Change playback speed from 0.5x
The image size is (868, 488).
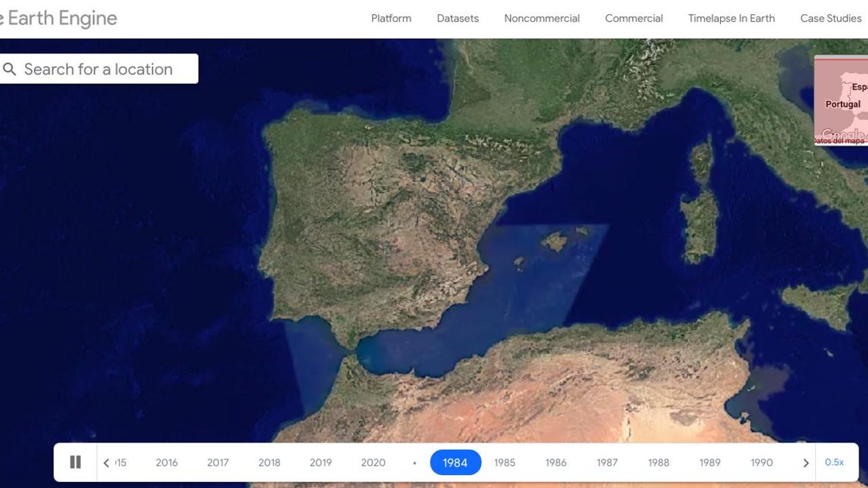coord(835,462)
